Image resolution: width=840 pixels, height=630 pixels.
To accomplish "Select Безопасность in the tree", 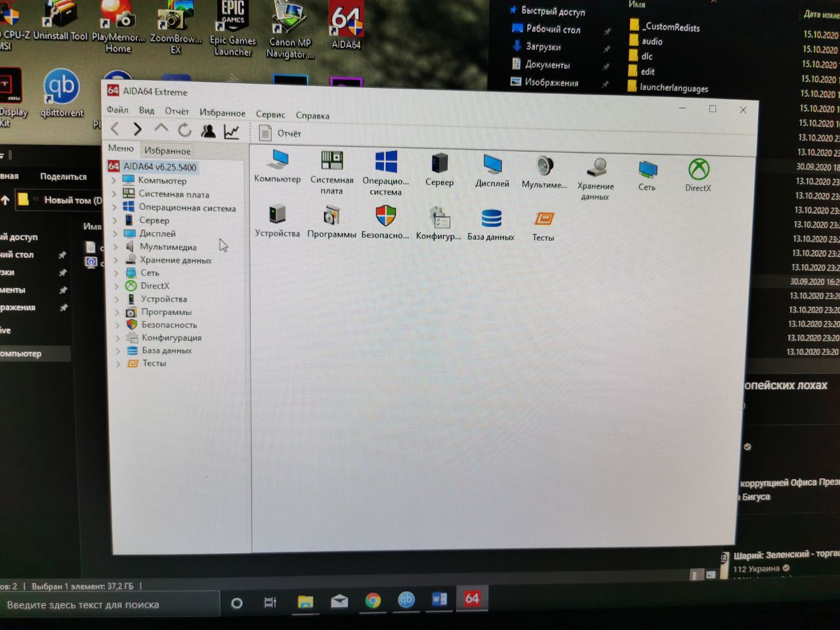I will tap(169, 324).
